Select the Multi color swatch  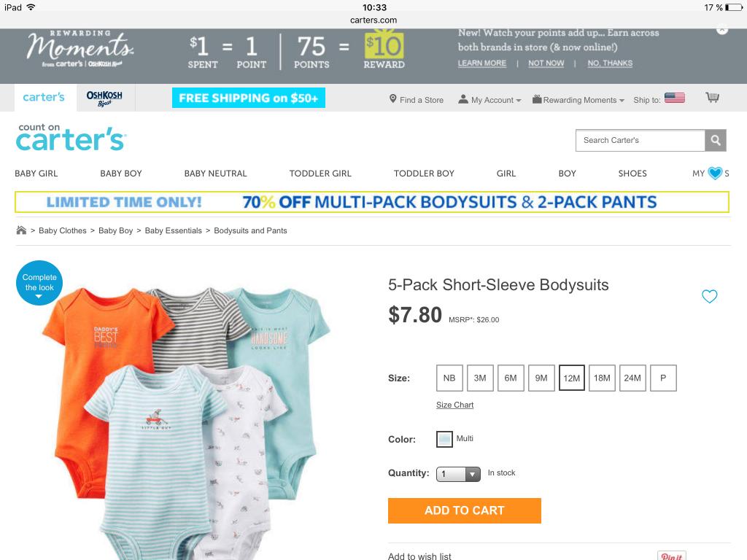[x=444, y=439]
